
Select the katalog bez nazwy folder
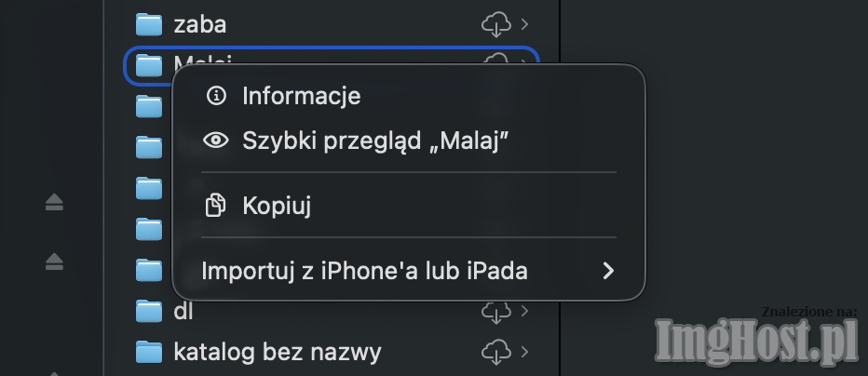click(x=277, y=352)
